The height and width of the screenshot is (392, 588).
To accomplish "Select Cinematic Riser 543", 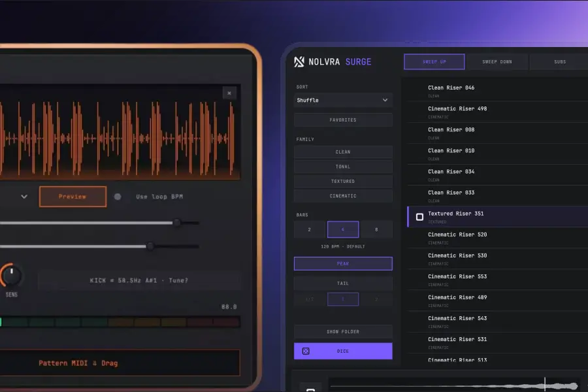I will point(497,321).
